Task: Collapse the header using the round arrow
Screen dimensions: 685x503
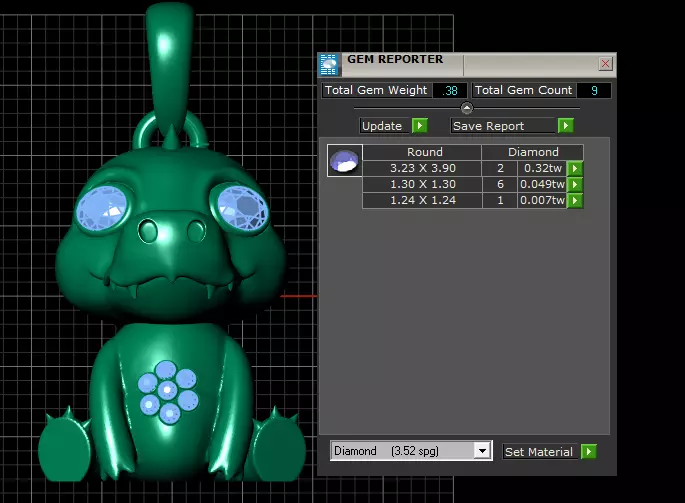Action: 467,108
